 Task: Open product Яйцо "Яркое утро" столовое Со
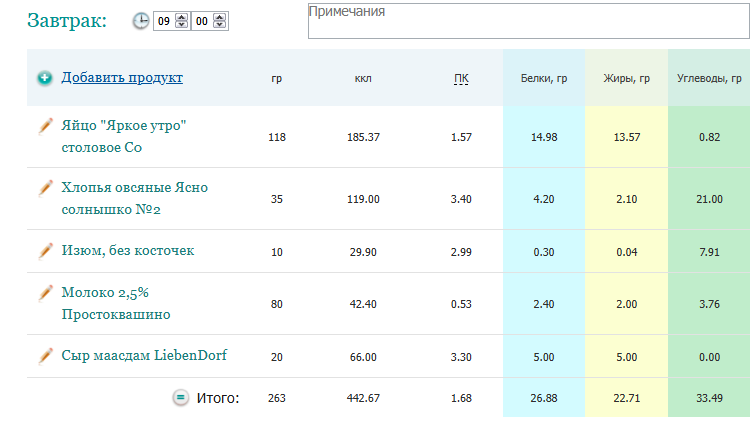click(123, 136)
